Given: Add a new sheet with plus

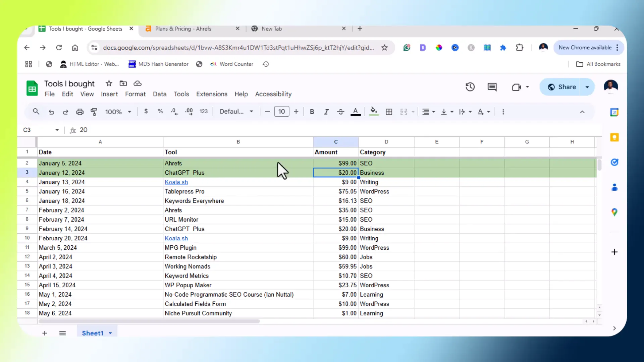Looking at the screenshot, I should click(45, 333).
